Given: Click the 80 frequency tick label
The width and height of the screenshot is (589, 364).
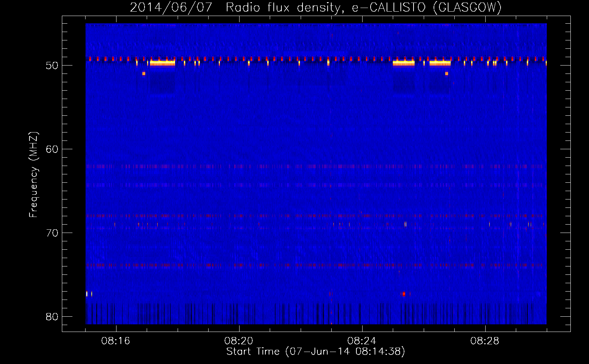Looking at the screenshot, I should click(x=52, y=317).
